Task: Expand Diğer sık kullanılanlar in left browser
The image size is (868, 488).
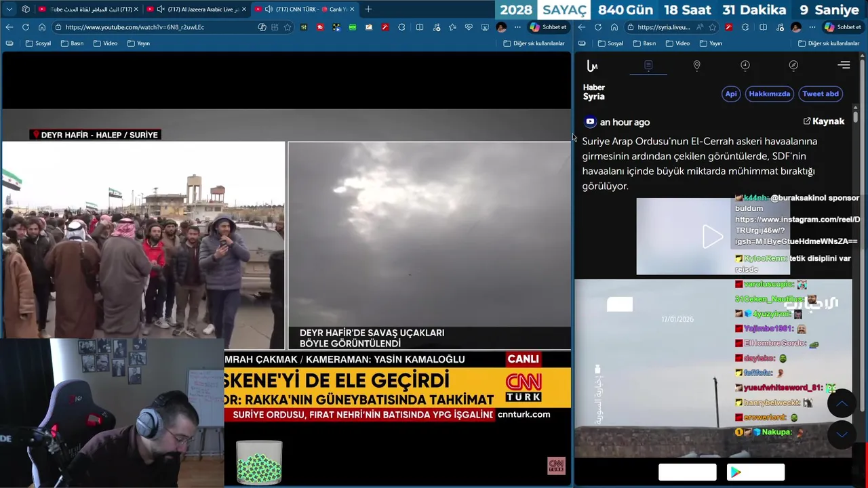Action: (534, 43)
